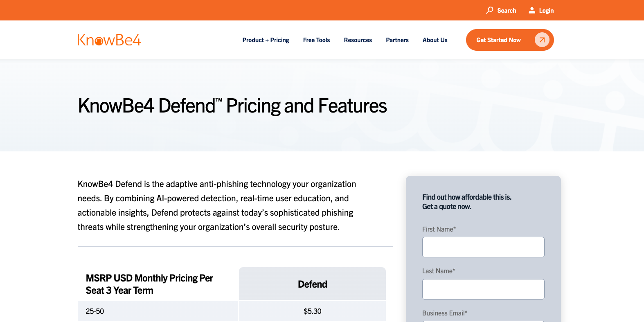Click the Search link in the header
Image resolution: width=644 pixels, height=322 pixels.
[507, 10]
